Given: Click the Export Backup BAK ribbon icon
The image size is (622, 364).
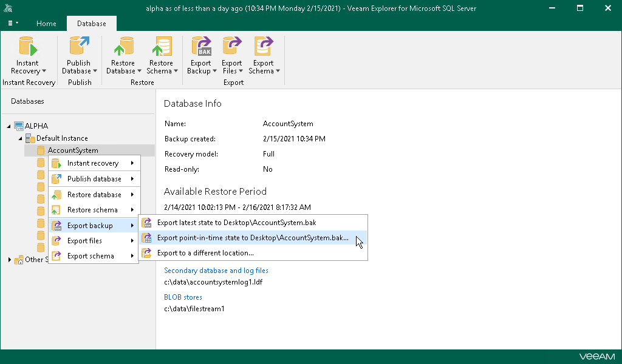Looking at the screenshot, I should tap(202, 46).
